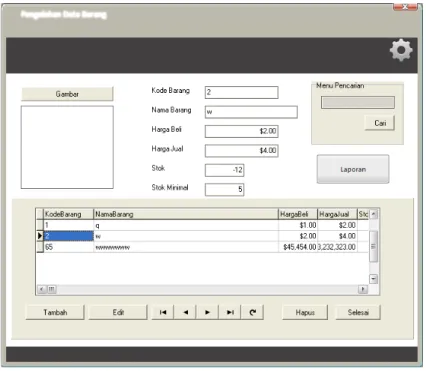Open settings via the gear icon
Viewport: 426px width, 371px height.
click(401, 50)
